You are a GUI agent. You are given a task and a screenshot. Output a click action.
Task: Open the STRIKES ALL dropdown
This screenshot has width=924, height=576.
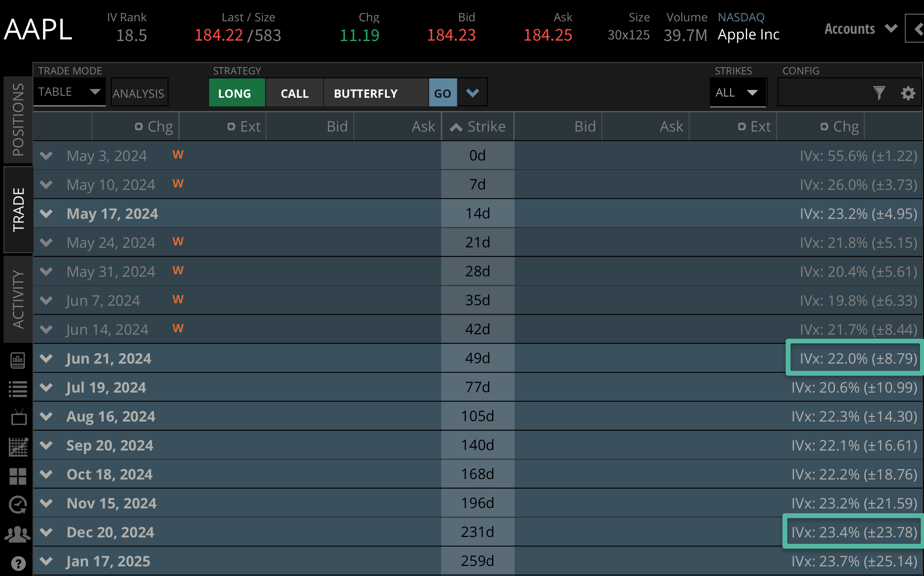coord(738,93)
